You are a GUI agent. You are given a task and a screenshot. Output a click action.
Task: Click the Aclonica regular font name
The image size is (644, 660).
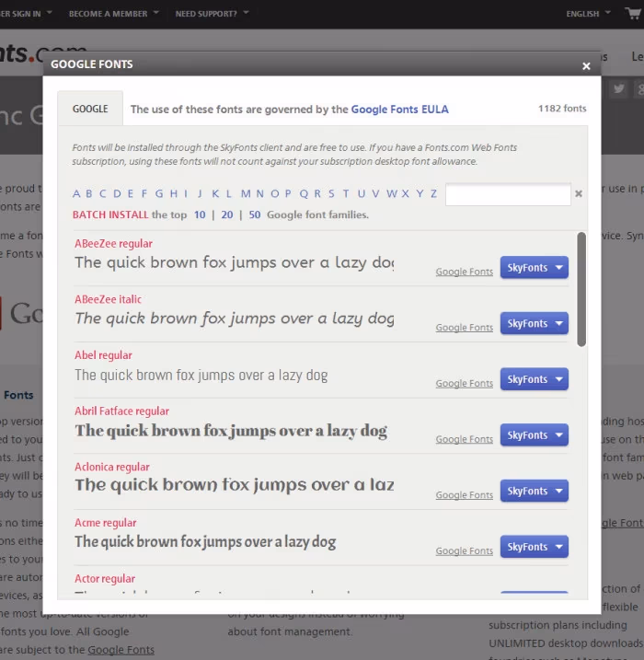click(x=112, y=468)
